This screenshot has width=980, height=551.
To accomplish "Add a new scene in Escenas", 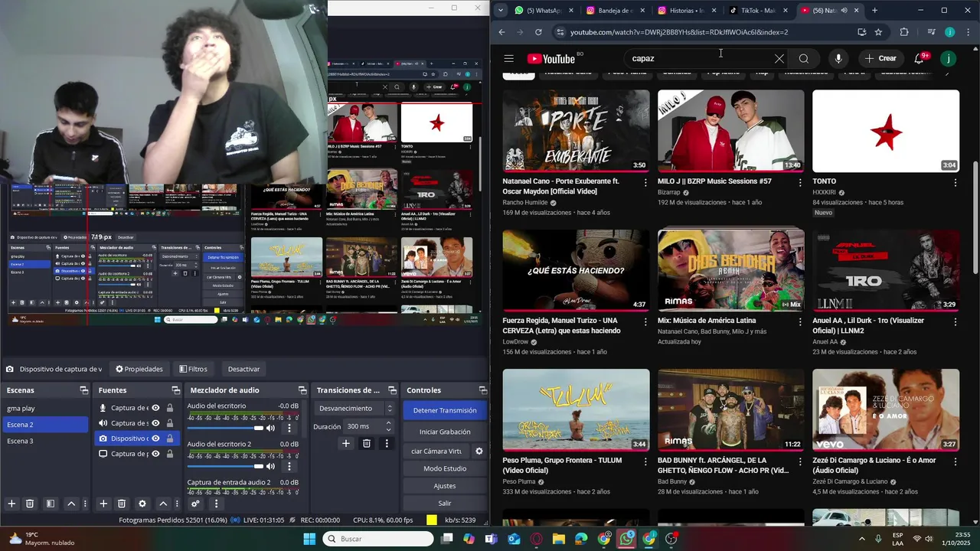I will pos(11,504).
